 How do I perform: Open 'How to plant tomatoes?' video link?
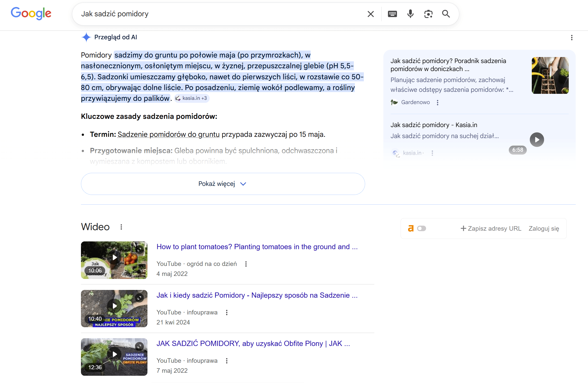[257, 247]
